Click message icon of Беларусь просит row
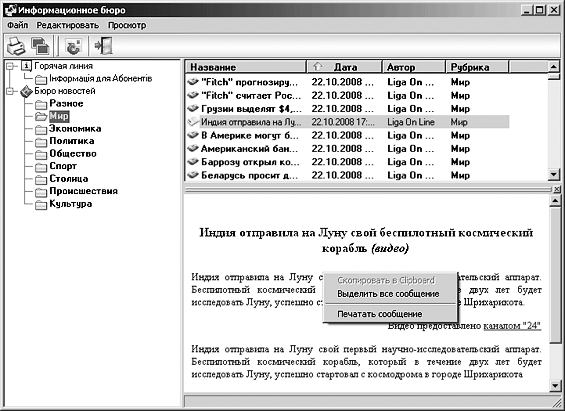565x411 pixels. coord(193,175)
